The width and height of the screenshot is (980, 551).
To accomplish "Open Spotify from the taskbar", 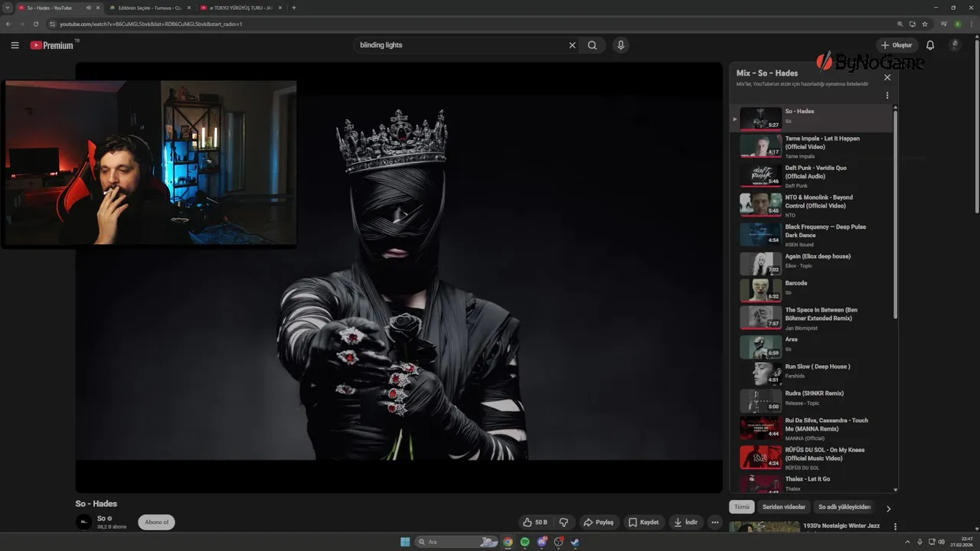I will click(524, 542).
